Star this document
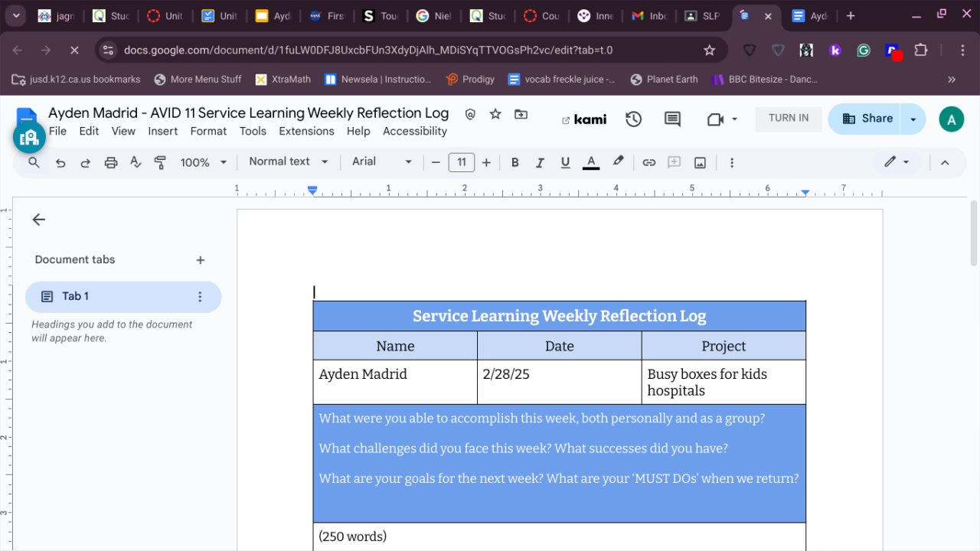 pyautogui.click(x=495, y=114)
